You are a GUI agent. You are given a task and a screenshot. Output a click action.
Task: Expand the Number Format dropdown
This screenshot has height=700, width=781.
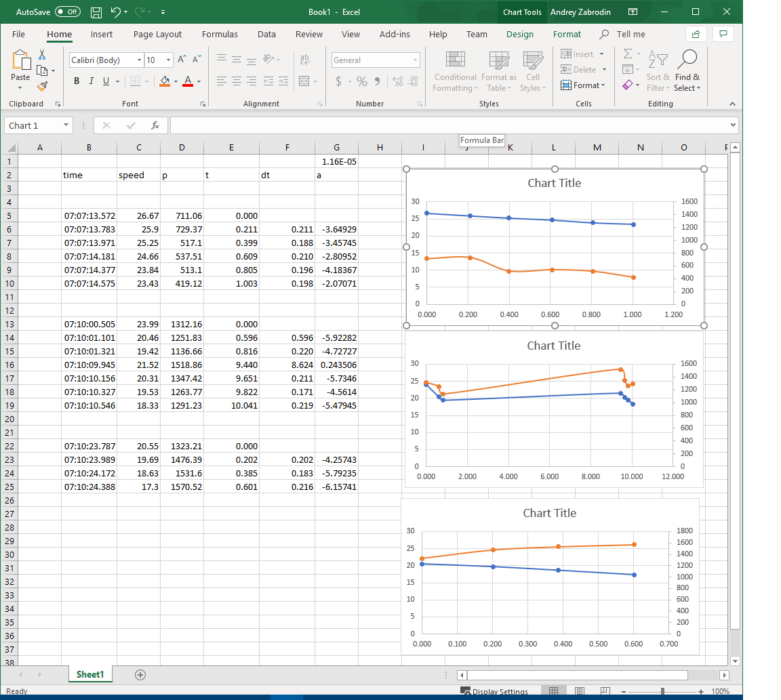pos(416,60)
